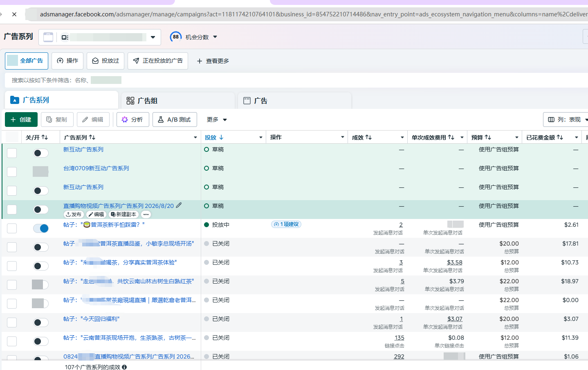Click the small 编辑 action under 直播购物视频广告系列
The image size is (588, 370).
[96, 214]
